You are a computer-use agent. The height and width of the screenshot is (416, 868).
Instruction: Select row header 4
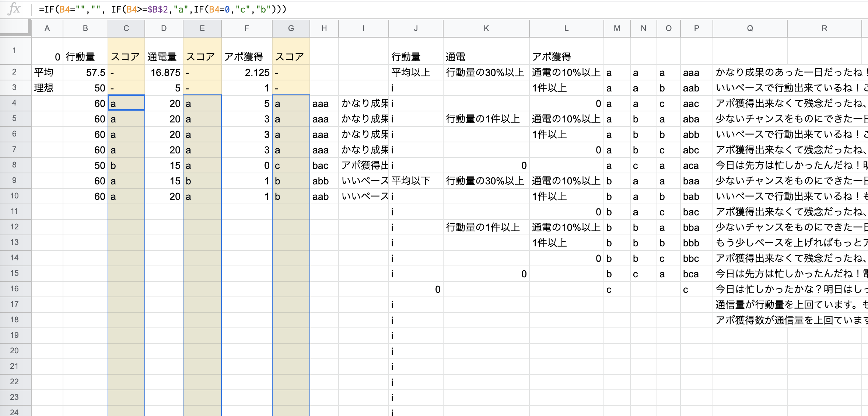15,103
